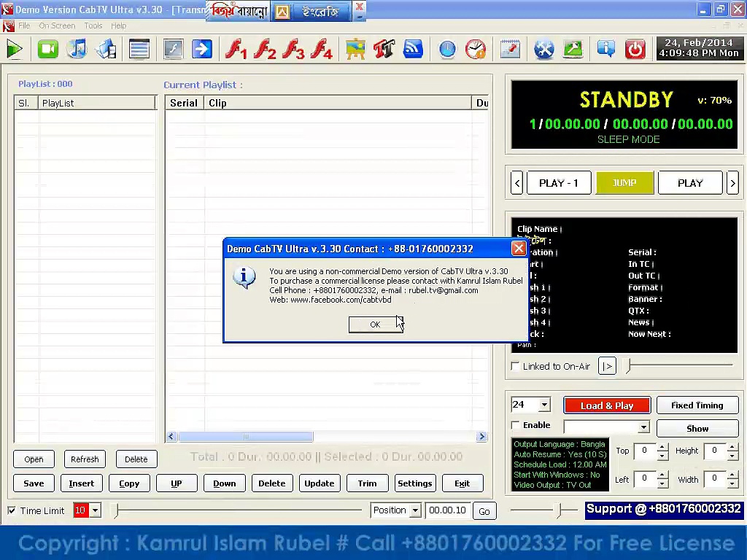This screenshot has width=747, height=560.
Task: Click the red alarm clock schedule icon
Action: (x=476, y=49)
